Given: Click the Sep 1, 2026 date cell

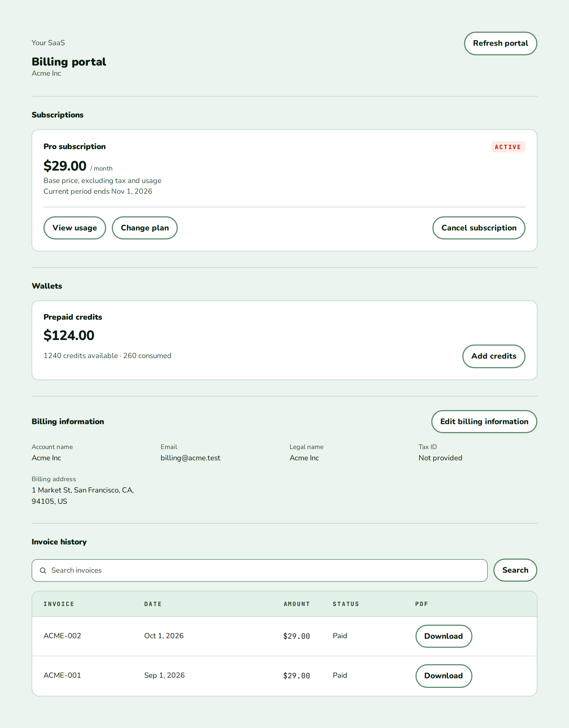Looking at the screenshot, I should pyautogui.click(x=164, y=676).
